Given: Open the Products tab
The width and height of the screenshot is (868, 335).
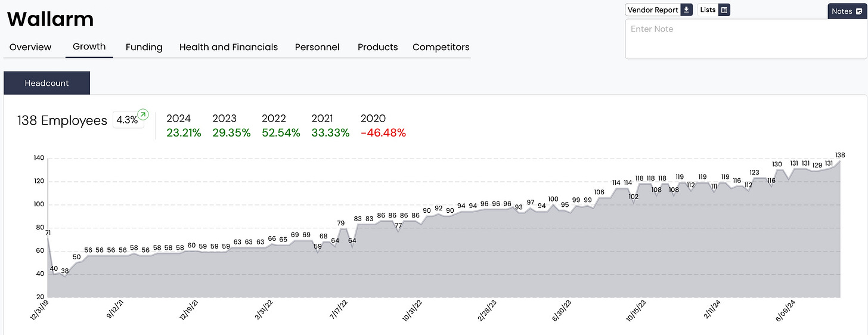Looking at the screenshot, I should pyautogui.click(x=378, y=47).
